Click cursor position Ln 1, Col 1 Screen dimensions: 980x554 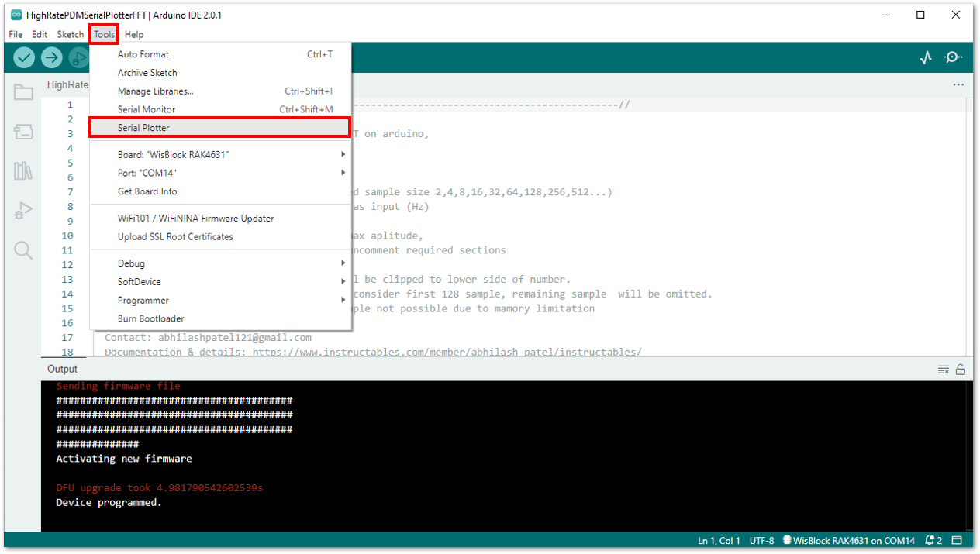click(719, 540)
